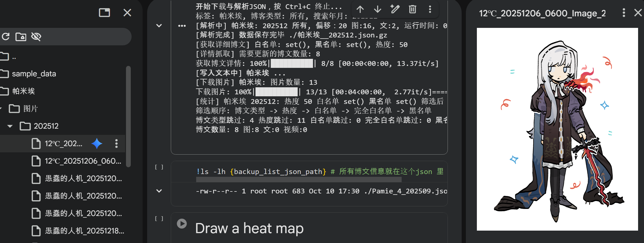Image resolution: width=644 pixels, height=243 pixels.
Task: Click the file tree vertical scrollbar
Action: 129,116
